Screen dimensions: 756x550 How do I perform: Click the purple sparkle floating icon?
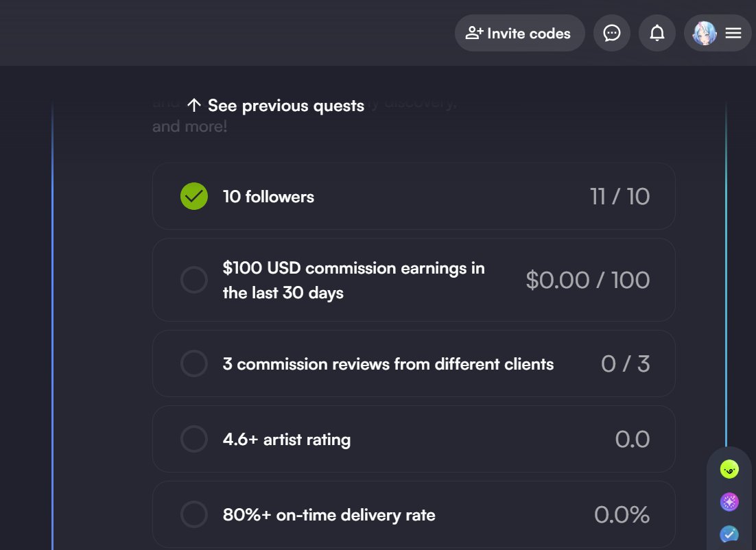coord(729,502)
